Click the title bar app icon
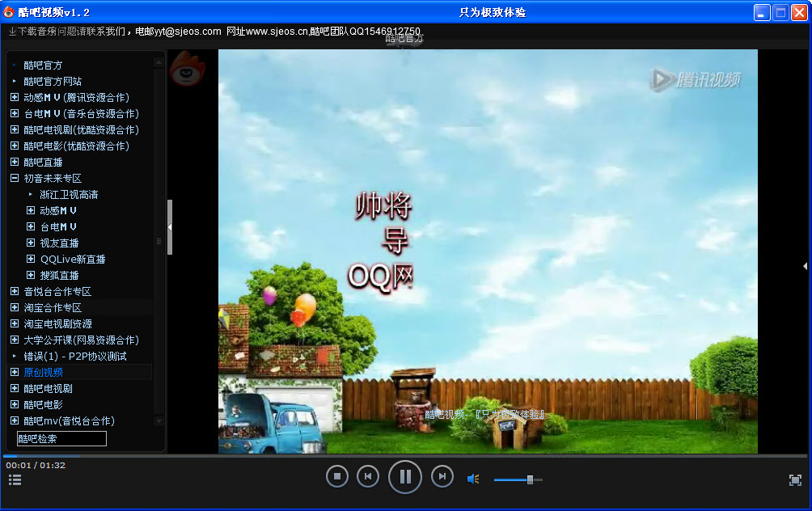This screenshot has height=511, width=812. (8, 11)
